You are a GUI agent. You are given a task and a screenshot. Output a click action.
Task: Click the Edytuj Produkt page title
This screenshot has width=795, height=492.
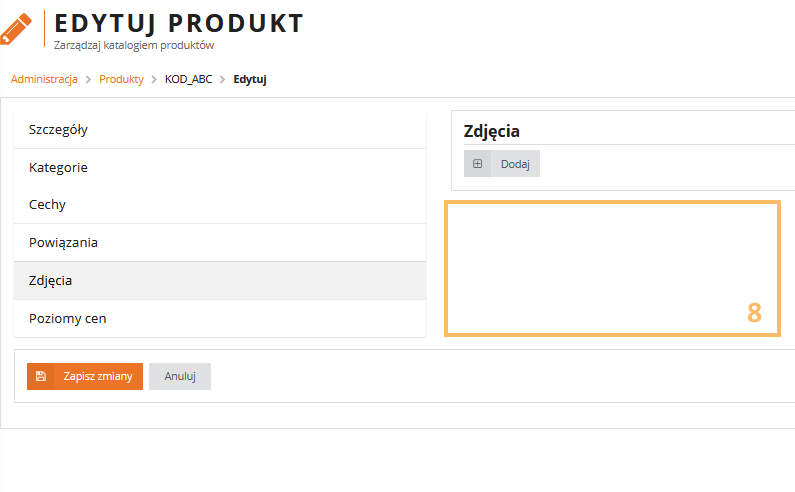click(x=179, y=23)
